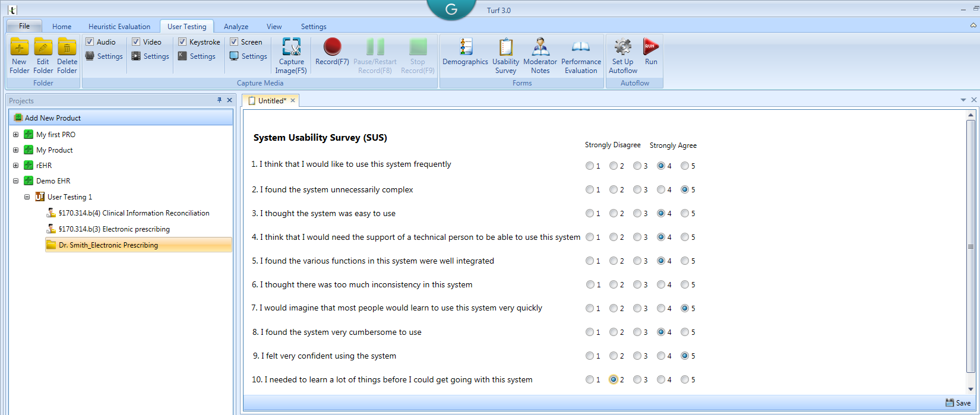Select rating 3 for question 6
Image resolution: width=980 pixels, height=415 pixels.
[637, 285]
